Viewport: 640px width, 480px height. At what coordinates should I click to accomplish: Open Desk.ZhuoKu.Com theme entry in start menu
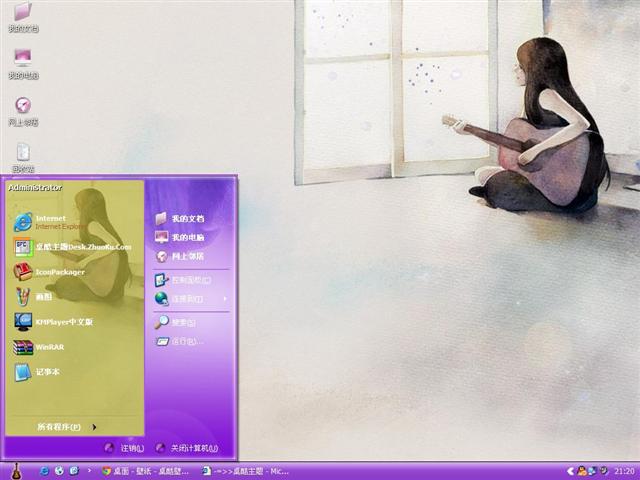click(x=73, y=247)
